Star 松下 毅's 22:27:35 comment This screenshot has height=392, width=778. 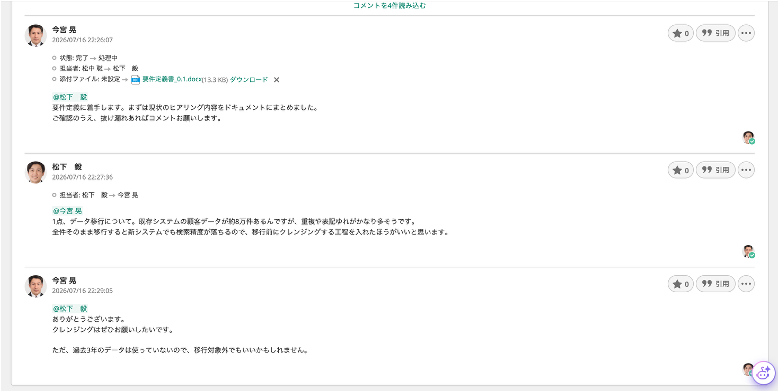click(x=680, y=170)
